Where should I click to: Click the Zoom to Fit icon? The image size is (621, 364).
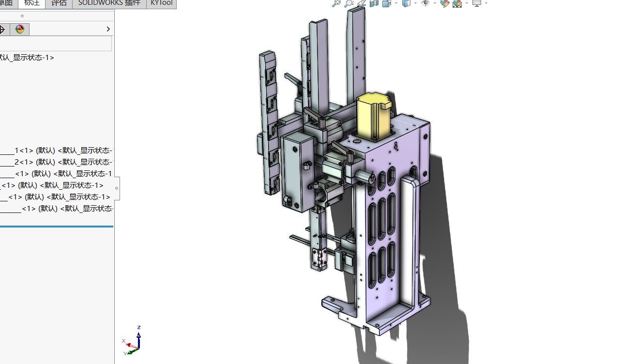336,3
